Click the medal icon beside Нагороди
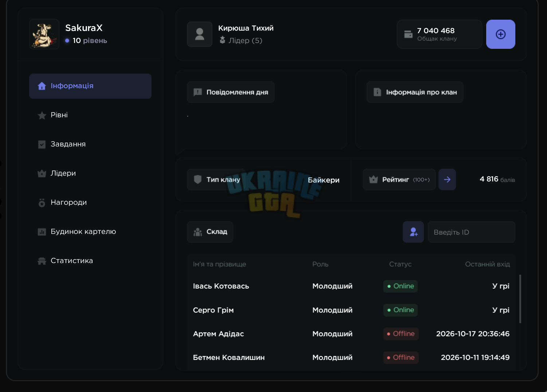This screenshot has width=547, height=392. [42, 203]
